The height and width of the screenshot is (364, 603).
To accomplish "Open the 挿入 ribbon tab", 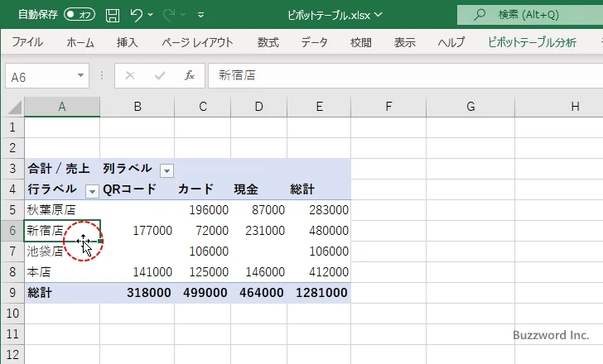I will point(127,43).
